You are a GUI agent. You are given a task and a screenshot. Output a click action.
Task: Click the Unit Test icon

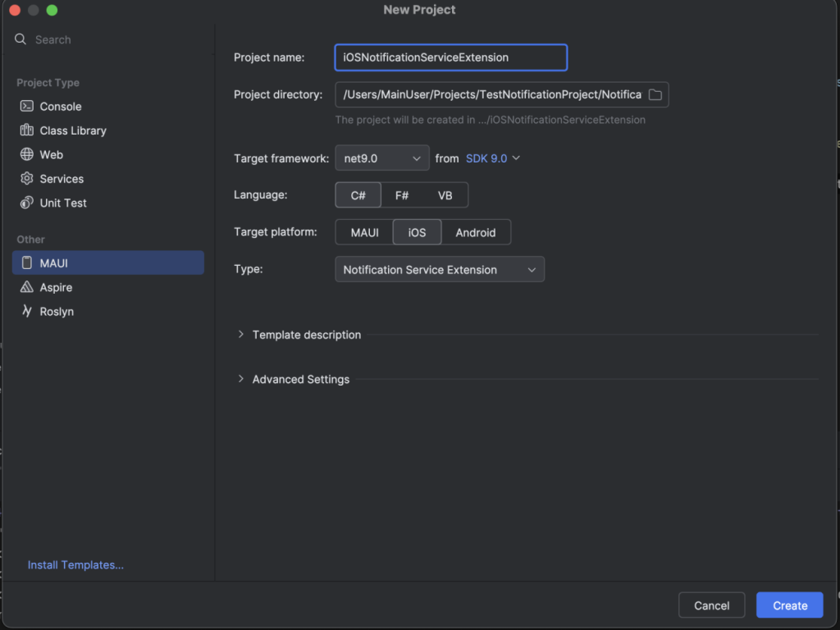pyautogui.click(x=26, y=203)
